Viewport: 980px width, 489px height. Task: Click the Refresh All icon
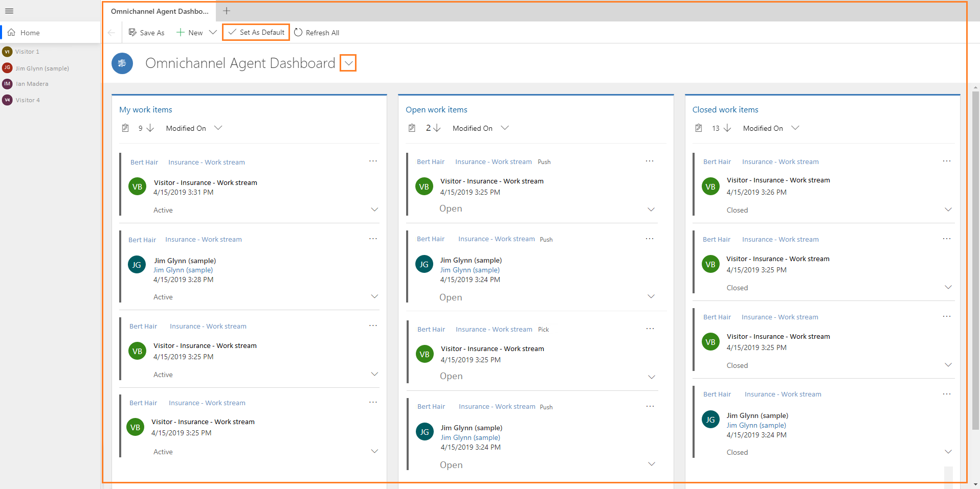pyautogui.click(x=298, y=32)
